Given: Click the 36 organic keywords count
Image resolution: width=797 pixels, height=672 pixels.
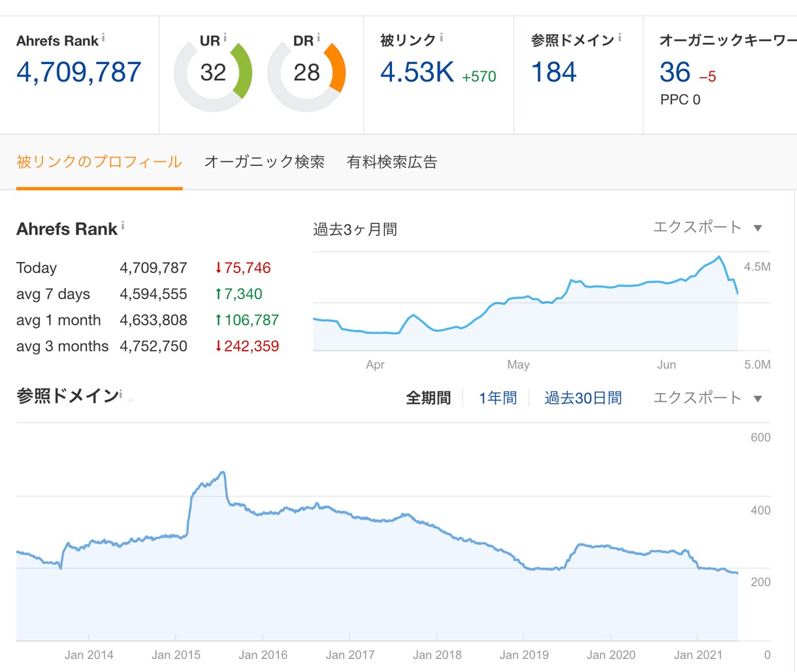Looking at the screenshot, I should coord(675,72).
